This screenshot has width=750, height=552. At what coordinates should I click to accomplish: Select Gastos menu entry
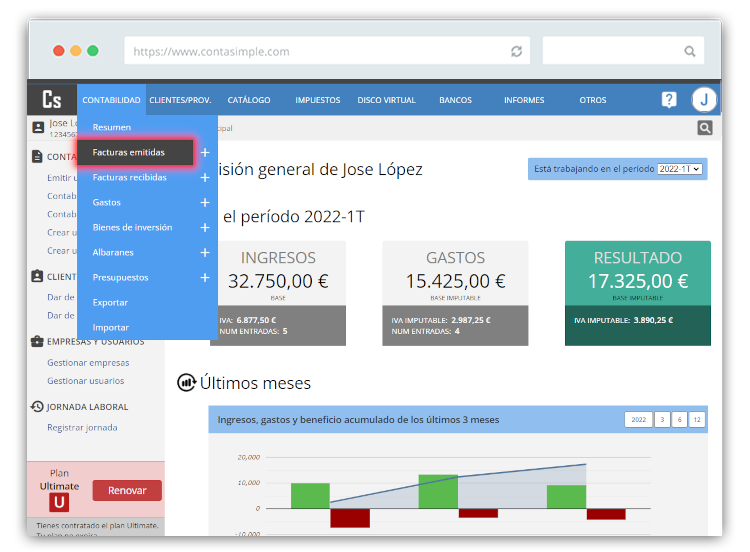107,202
